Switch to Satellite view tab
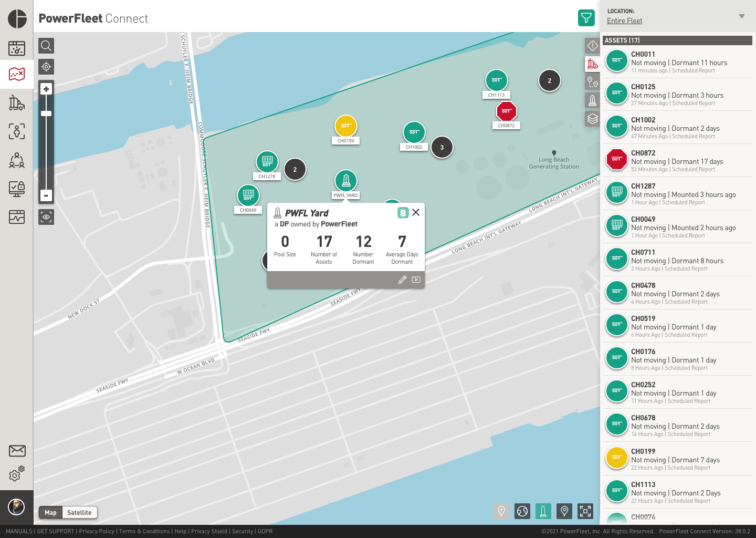 [79, 512]
